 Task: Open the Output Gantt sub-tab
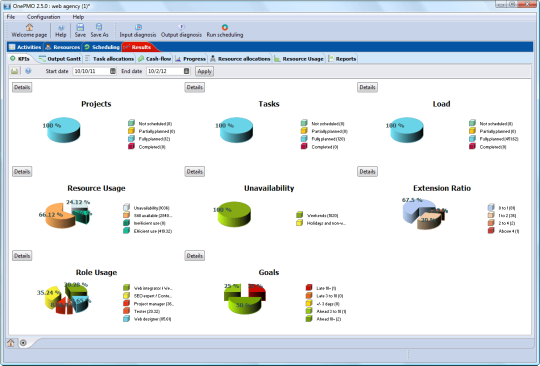point(60,59)
